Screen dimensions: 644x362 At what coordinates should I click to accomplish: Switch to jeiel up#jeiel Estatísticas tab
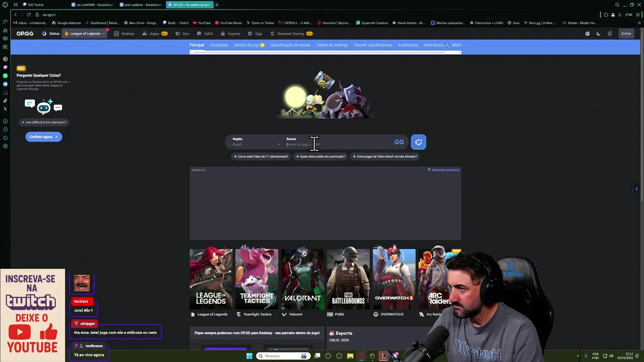tap(141, 5)
